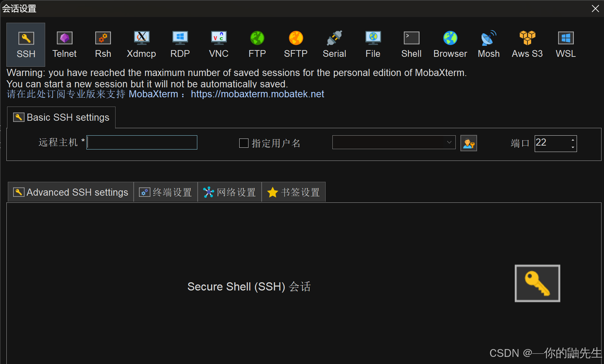Select the Mosh session type

pos(489,45)
